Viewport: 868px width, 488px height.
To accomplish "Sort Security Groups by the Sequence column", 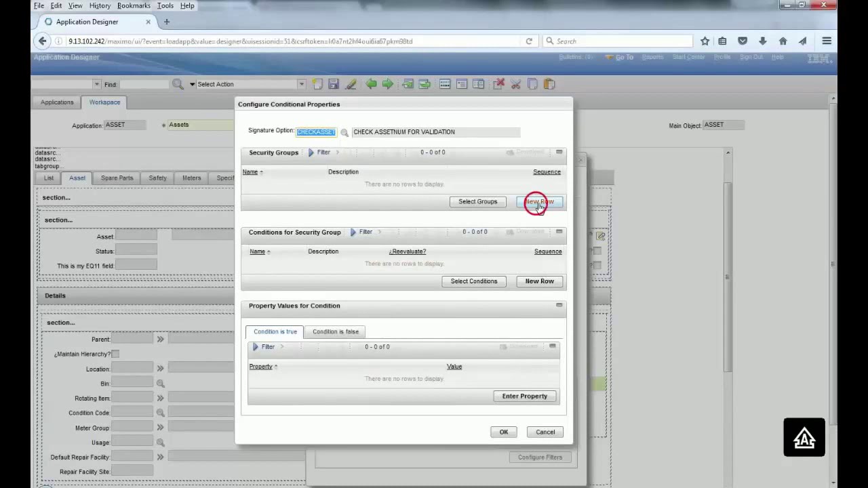I will (x=547, y=172).
